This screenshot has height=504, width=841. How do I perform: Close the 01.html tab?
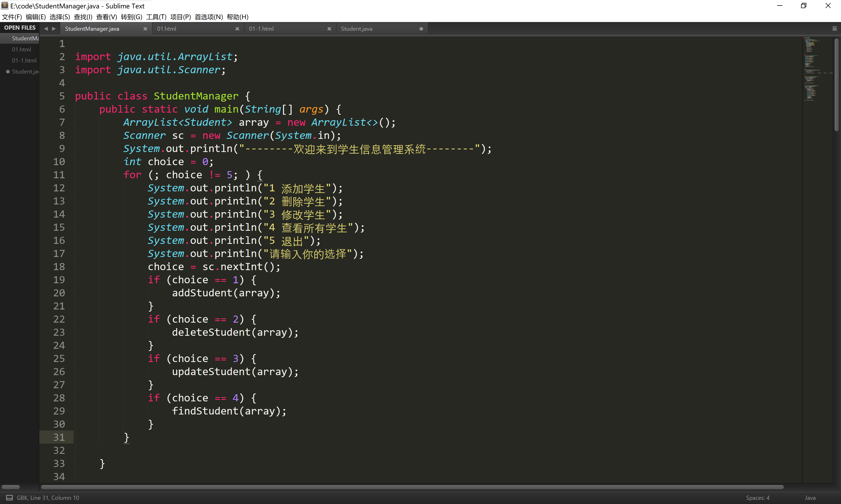click(237, 29)
